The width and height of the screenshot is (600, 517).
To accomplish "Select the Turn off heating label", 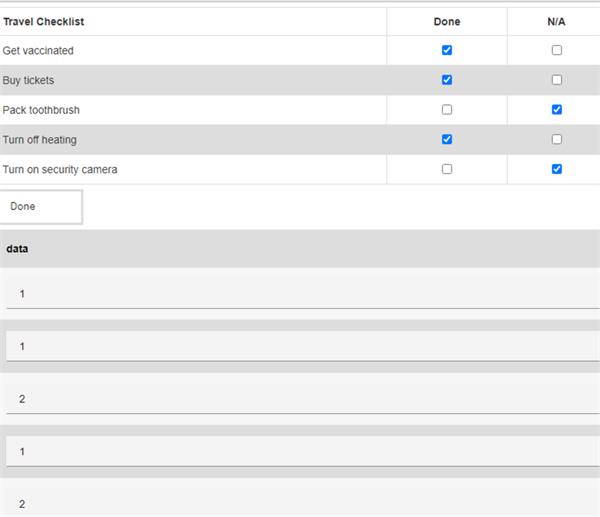I will 39,140.
